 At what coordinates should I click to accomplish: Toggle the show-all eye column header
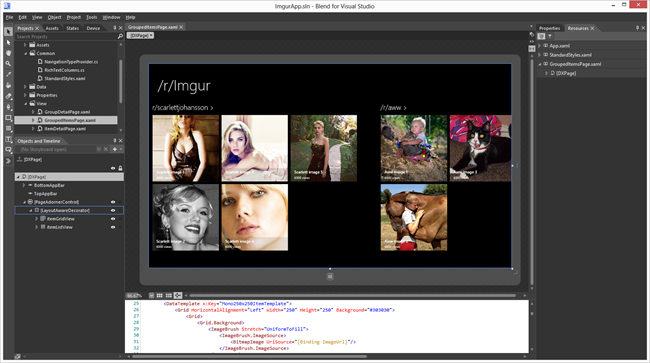point(113,168)
